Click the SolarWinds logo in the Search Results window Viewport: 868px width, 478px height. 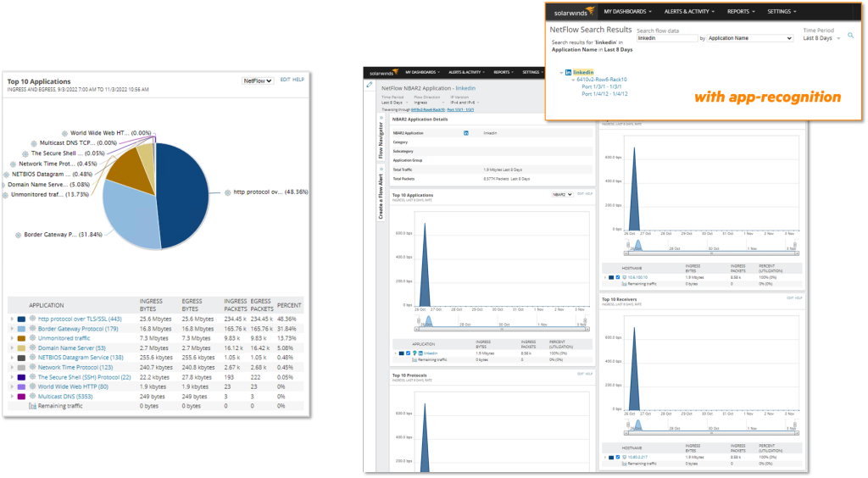click(x=574, y=12)
